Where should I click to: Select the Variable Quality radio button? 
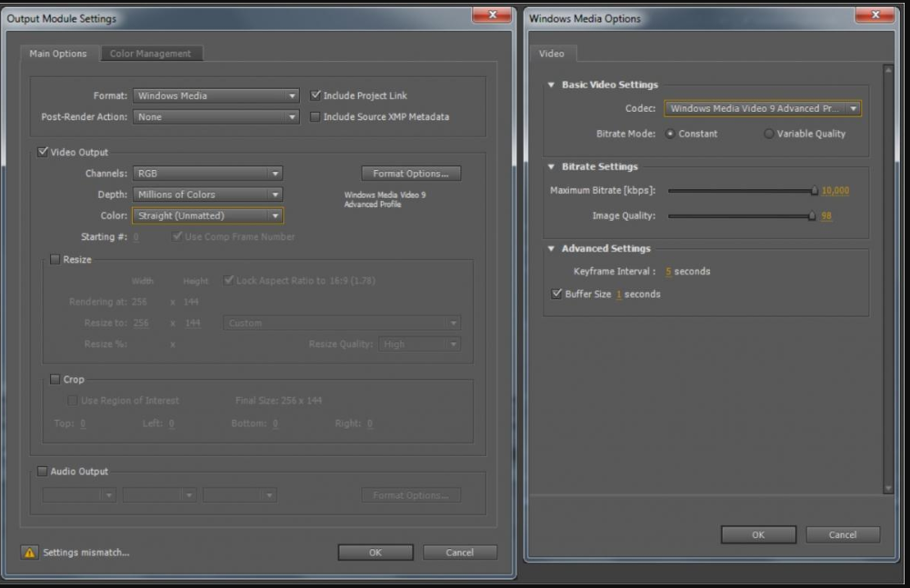point(768,134)
